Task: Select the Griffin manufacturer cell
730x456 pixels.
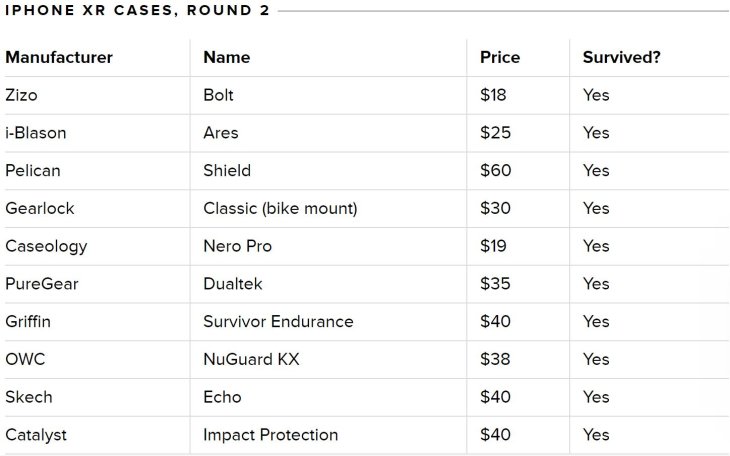Action: (28, 322)
